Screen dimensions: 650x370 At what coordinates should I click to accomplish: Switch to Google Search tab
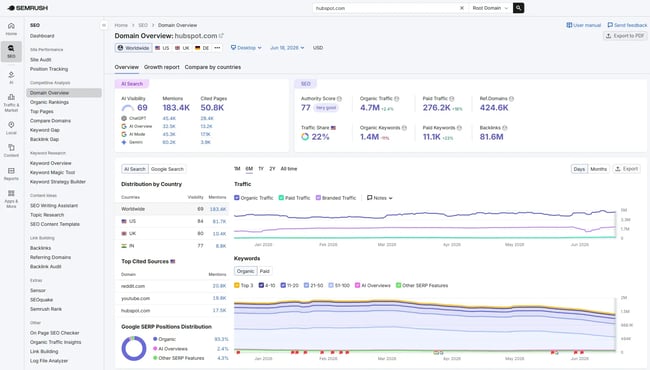167,169
